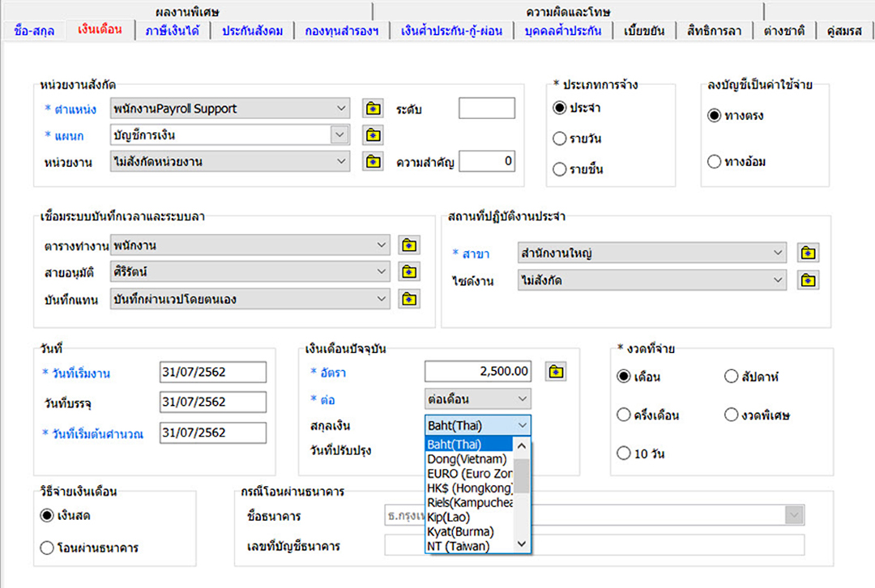
Task: Select Riels(Kampuchea) currency option
Action: 469,503
